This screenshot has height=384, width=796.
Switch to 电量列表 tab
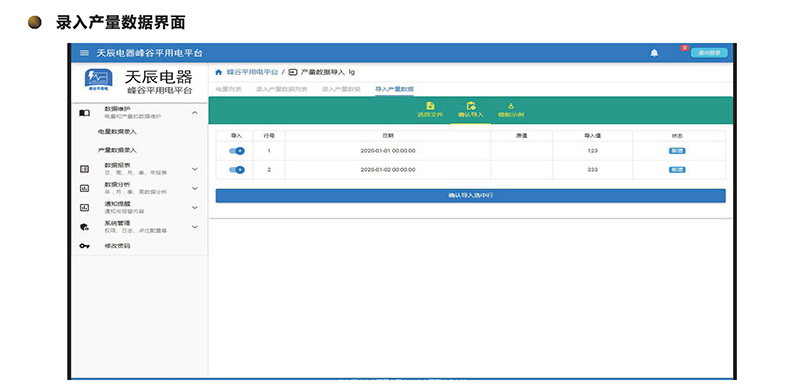[x=228, y=89]
